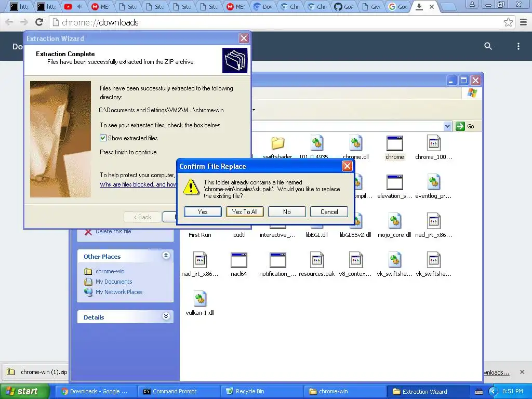532x399 pixels.
Task: Select the icudtl file label
Action: point(238,235)
